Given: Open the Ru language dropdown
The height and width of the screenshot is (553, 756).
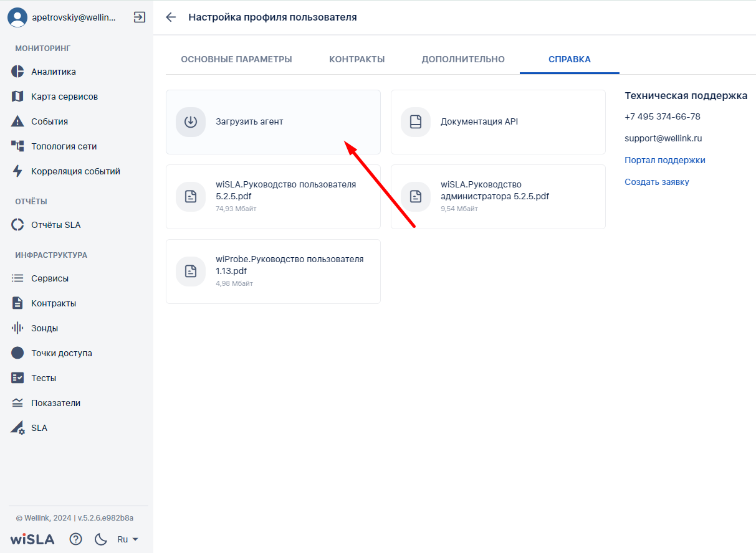Looking at the screenshot, I should pos(128,539).
